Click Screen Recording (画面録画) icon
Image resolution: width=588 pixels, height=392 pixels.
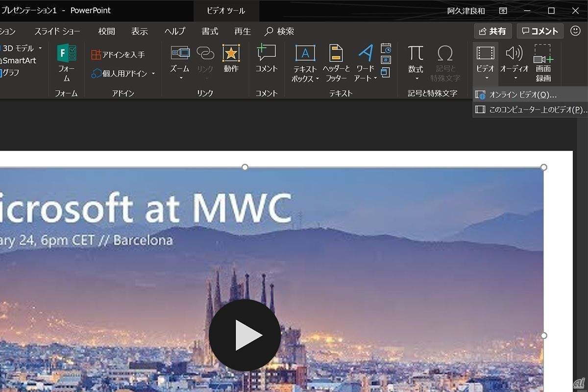(x=543, y=53)
